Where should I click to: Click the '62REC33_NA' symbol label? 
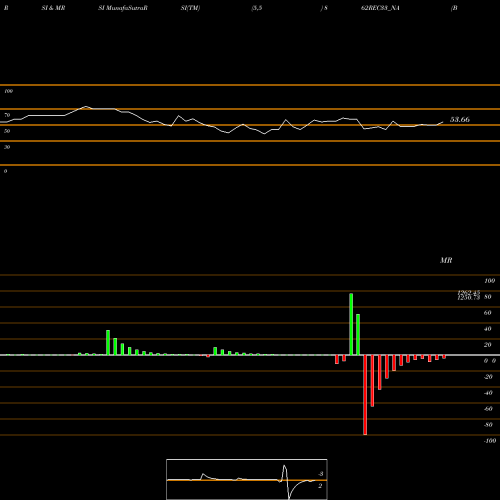[380, 8]
